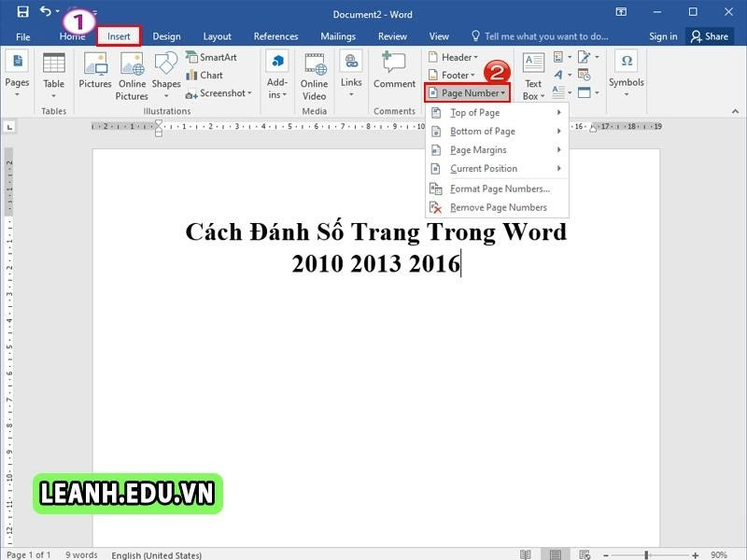Viewport: 747px width, 560px height.
Task: Select Page Margins option
Action: (x=497, y=150)
